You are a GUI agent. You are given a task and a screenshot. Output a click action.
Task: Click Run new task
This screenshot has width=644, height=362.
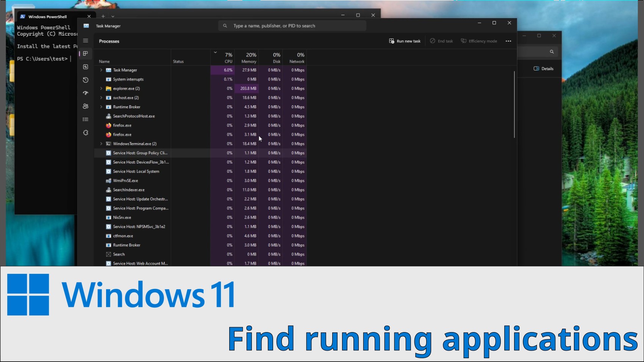pyautogui.click(x=405, y=41)
